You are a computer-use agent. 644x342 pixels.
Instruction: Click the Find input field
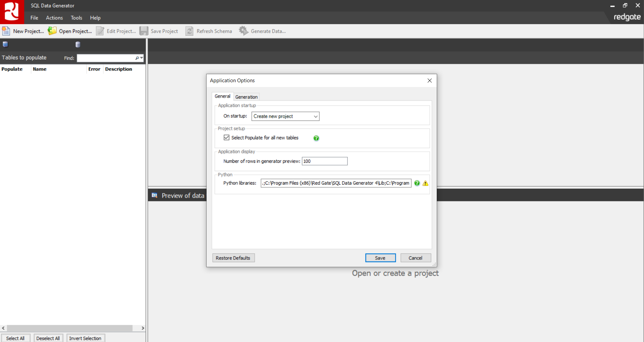coord(106,58)
